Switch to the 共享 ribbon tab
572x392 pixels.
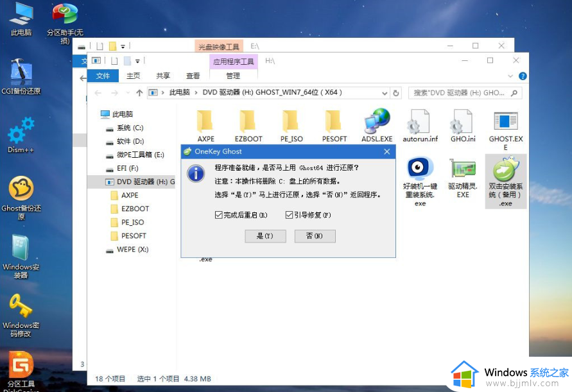point(163,76)
